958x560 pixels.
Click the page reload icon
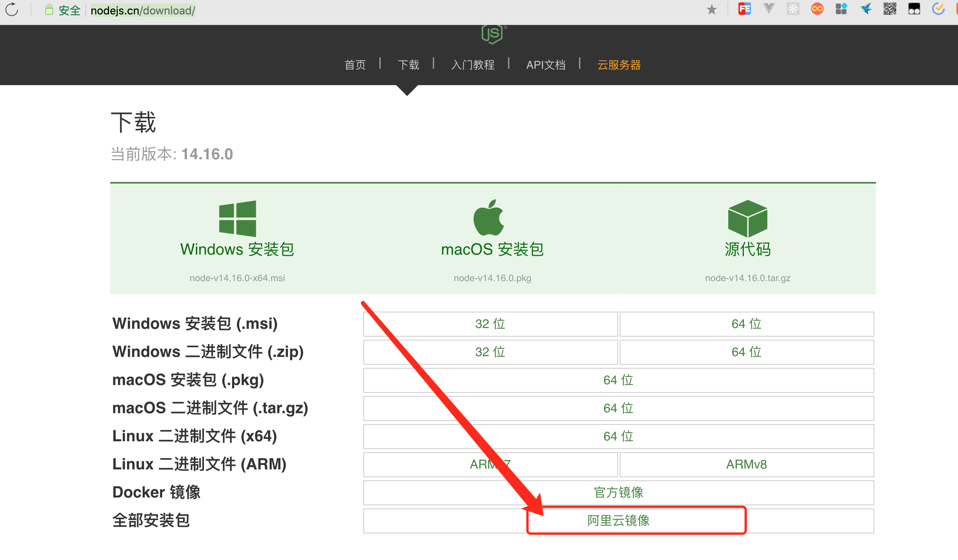12,10
